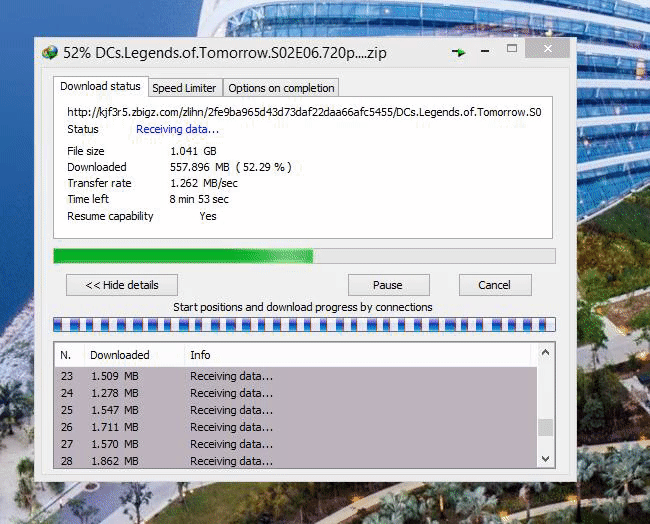Open the Speed Limiter tab
Viewport: 650px width, 524px height.
pyautogui.click(x=184, y=88)
